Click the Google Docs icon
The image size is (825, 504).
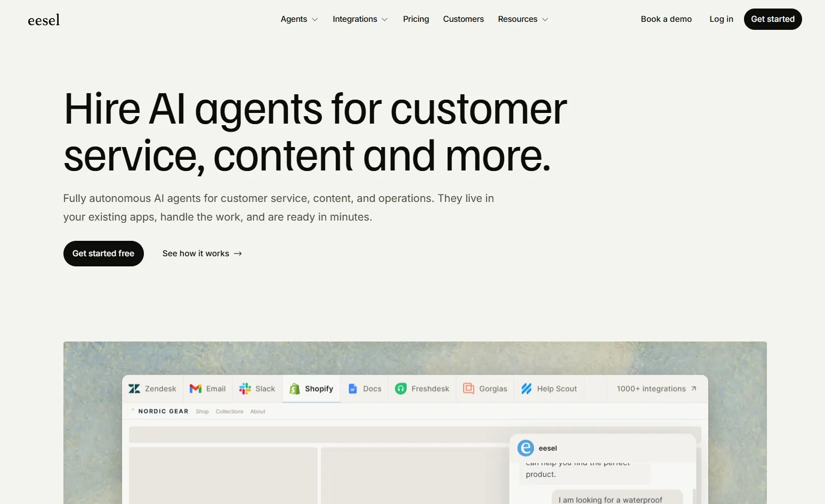(353, 389)
